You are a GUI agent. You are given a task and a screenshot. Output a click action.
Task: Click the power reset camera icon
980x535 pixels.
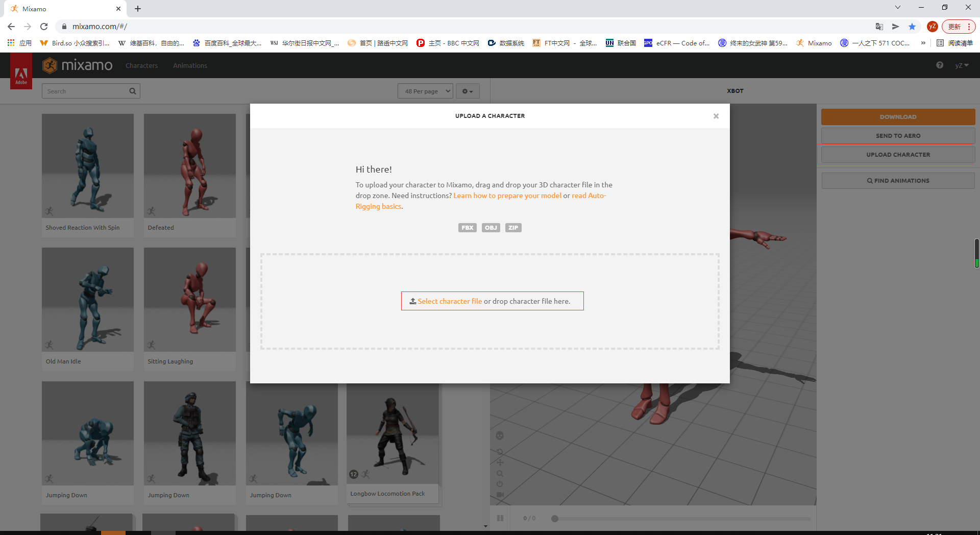click(x=500, y=484)
